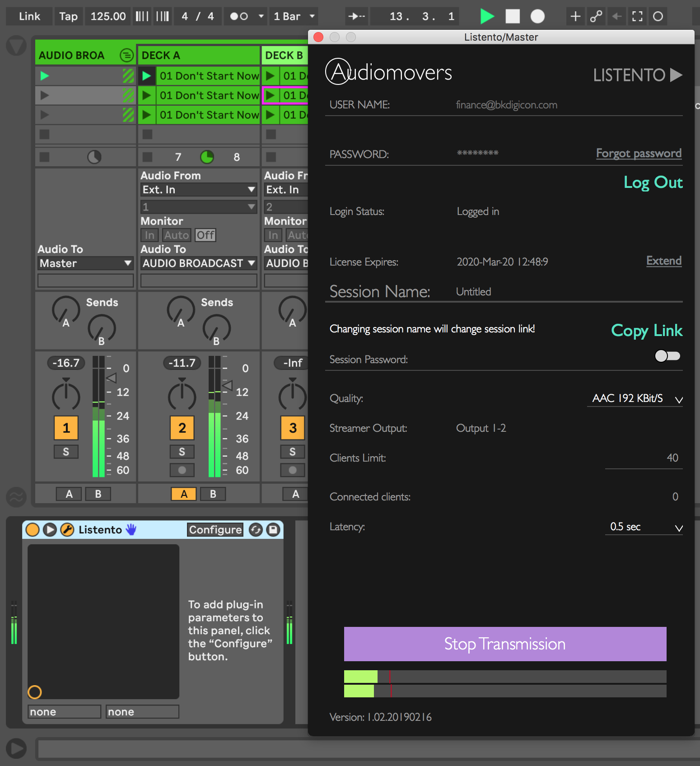Viewport: 700px width, 766px height.
Task: Click the capture MIDI brackets icon
Action: coord(637,16)
